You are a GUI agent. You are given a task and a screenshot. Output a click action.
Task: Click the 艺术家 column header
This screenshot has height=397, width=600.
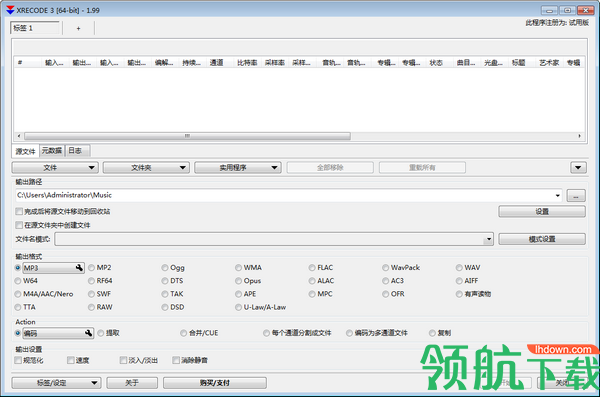point(549,62)
